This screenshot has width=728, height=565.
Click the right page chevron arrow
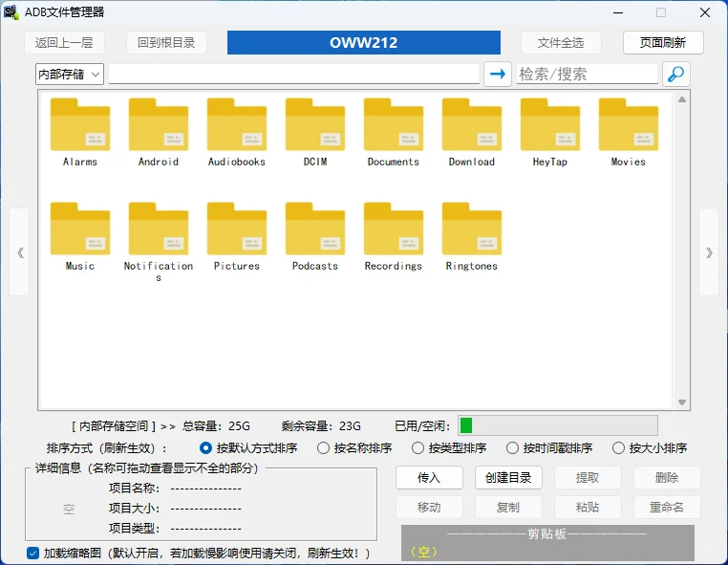709,252
